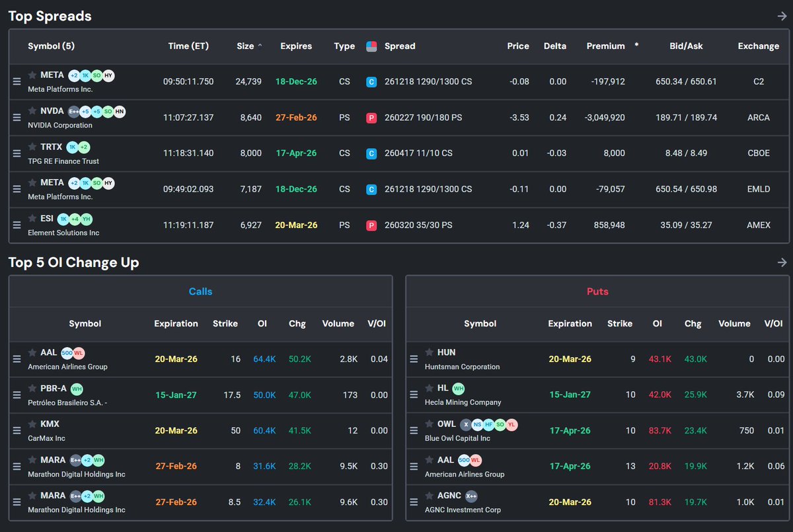
Task: Click X++ badge next to AGNC
Action: point(471,495)
